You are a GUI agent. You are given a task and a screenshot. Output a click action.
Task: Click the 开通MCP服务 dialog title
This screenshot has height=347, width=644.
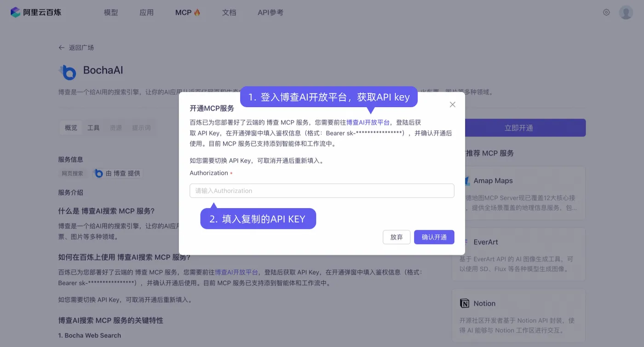click(x=212, y=108)
